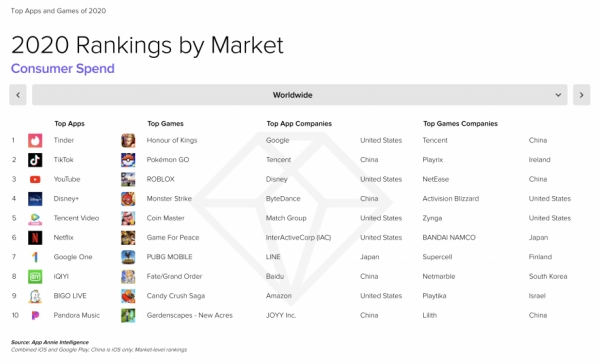Screen dimensions: 600x364
Task: Click the Tencent games company entry
Action: [435, 140]
